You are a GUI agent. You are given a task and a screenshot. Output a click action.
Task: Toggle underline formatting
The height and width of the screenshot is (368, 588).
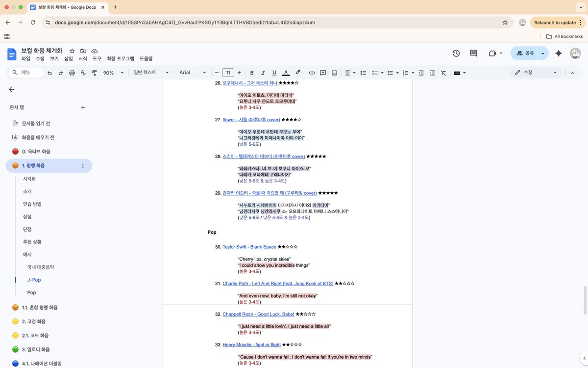[x=274, y=73]
